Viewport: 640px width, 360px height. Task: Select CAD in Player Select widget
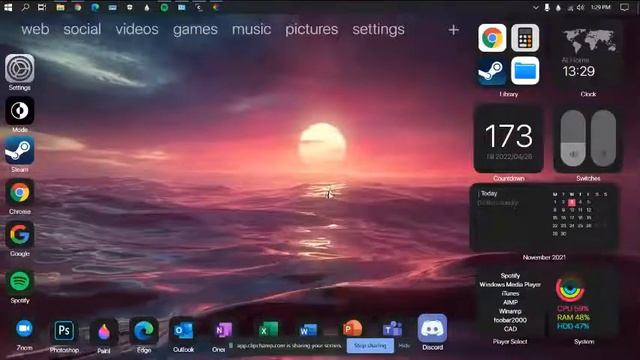point(510,329)
